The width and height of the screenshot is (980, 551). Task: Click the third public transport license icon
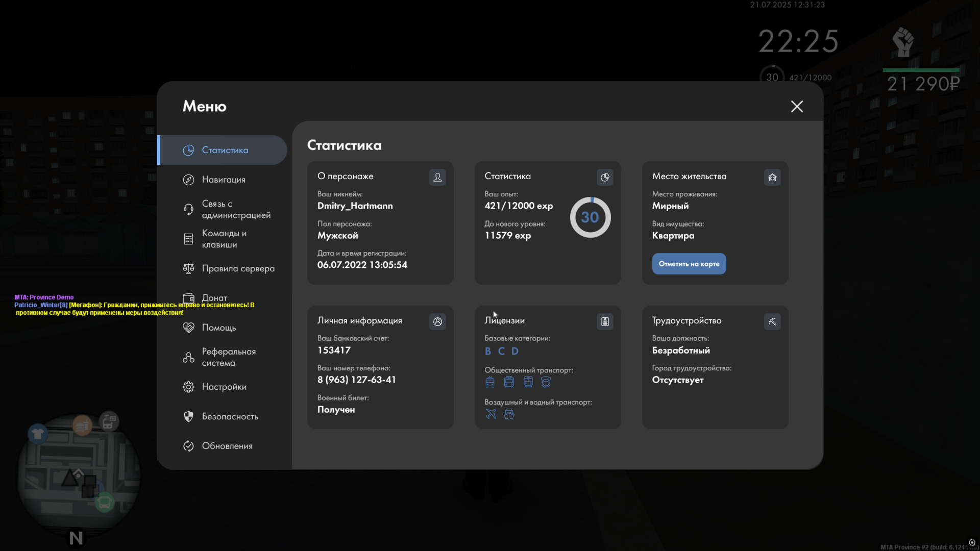click(528, 382)
